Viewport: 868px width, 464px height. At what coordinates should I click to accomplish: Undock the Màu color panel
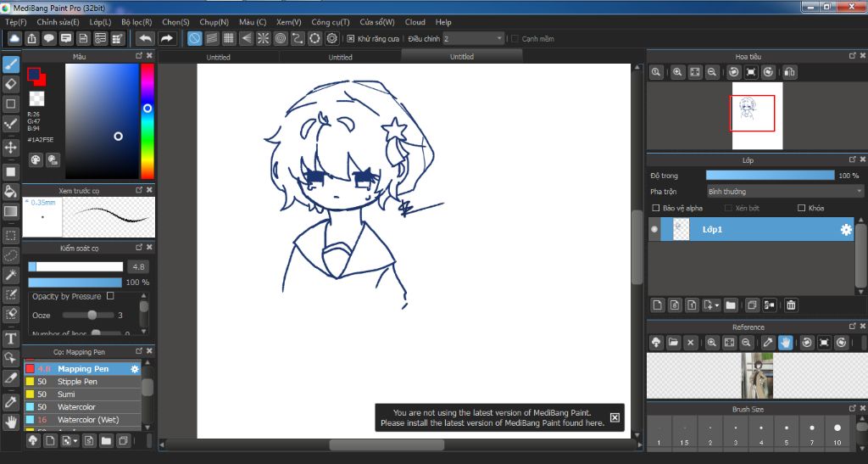tap(139, 56)
